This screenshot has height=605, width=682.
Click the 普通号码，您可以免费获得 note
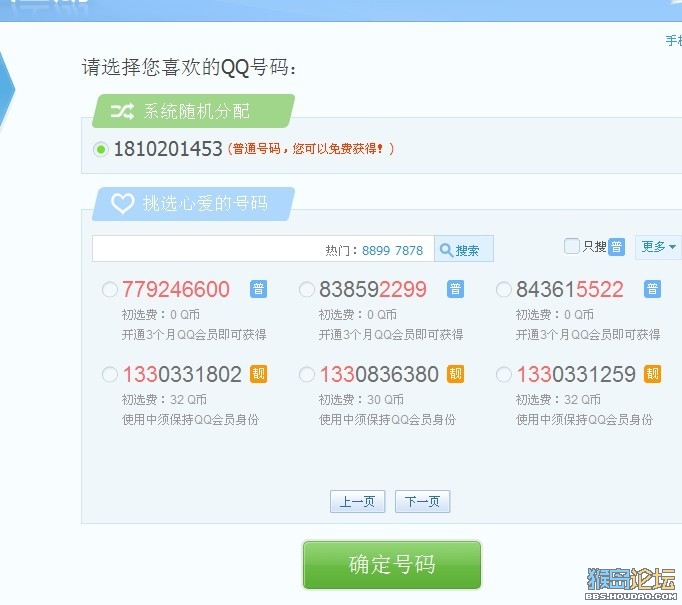pyautogui.click(x=311, y=149)
